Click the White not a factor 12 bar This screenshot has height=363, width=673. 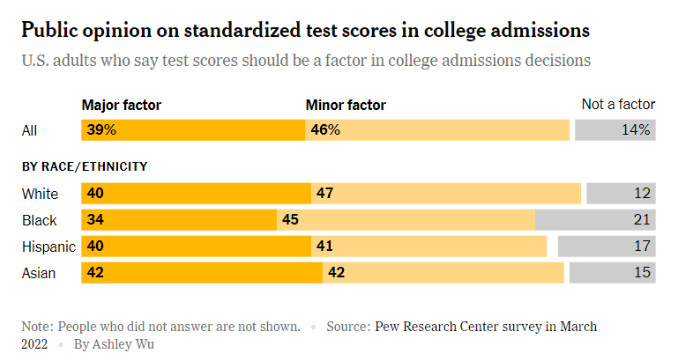621,193
